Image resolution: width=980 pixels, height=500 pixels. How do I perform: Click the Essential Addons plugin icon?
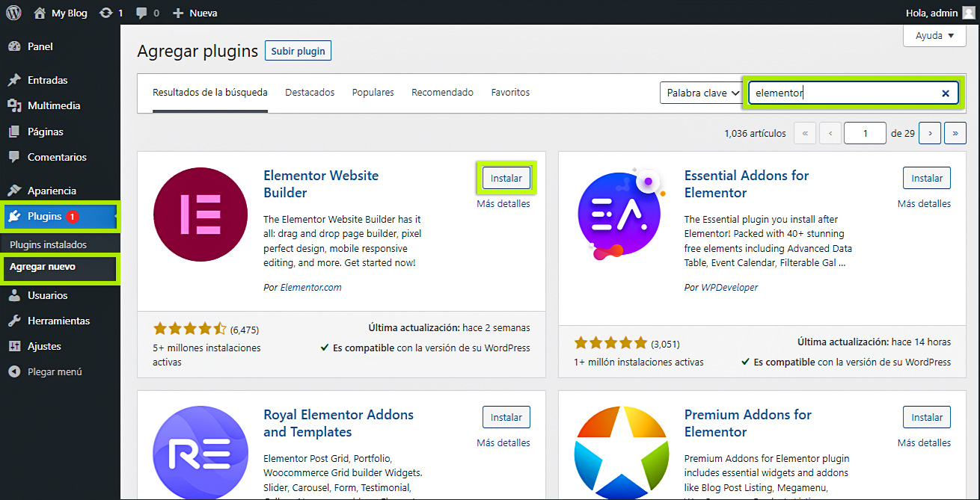click(x=620, y=214)
